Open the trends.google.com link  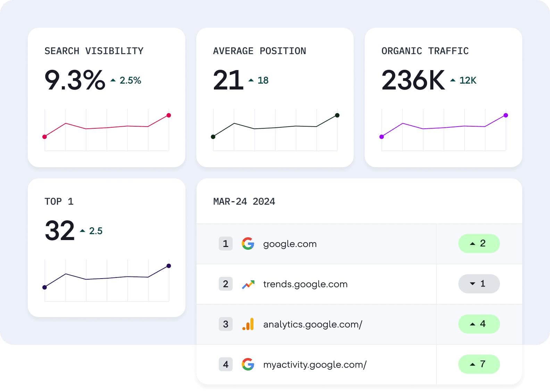tap(305, 284)
